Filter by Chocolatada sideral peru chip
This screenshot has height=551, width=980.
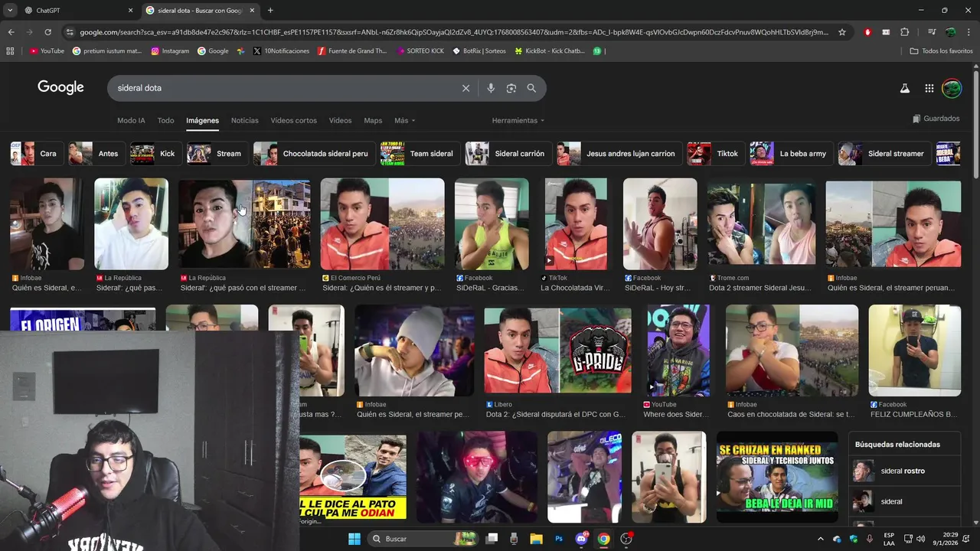tap(314, 153)
